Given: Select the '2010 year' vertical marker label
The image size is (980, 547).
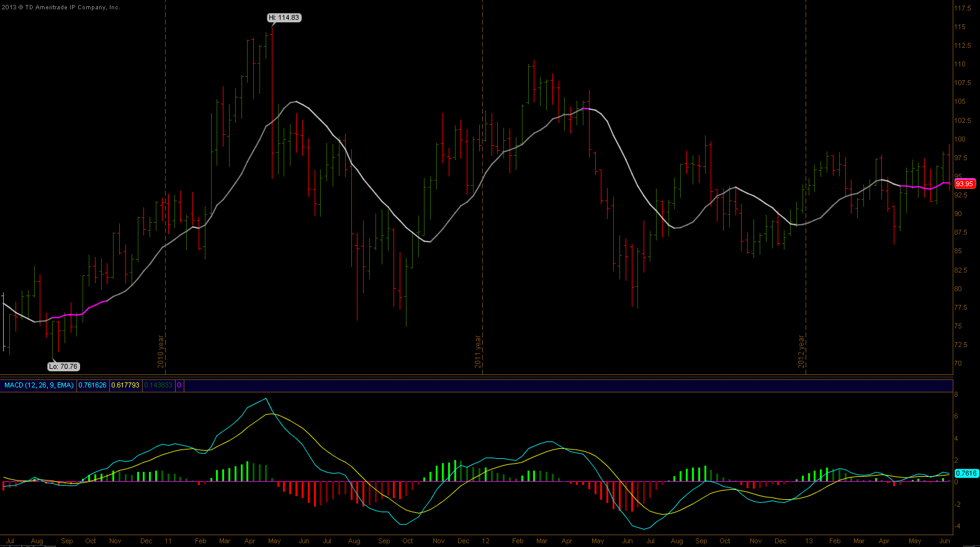Looking at the screenshot, I should tap(161, 352).
